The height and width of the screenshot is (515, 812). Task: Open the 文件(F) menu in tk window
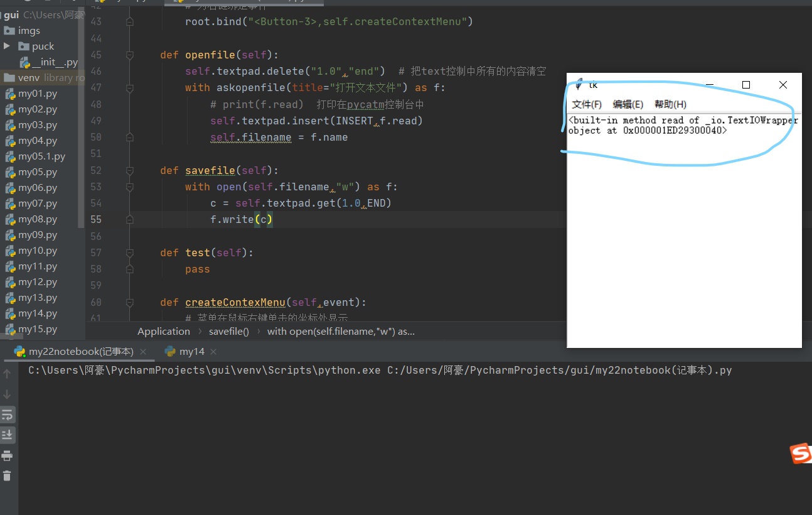point(587,104)
